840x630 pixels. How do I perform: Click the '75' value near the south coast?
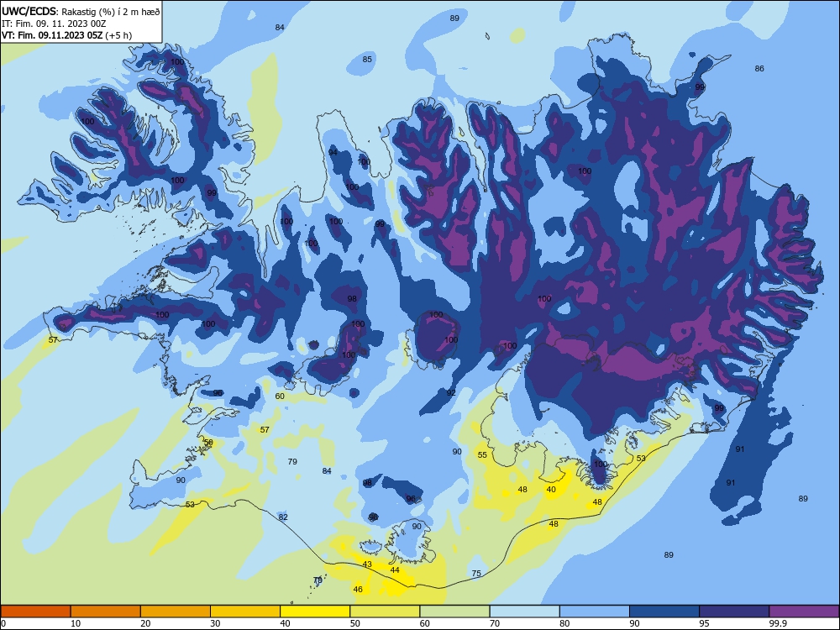pos(476,573)
